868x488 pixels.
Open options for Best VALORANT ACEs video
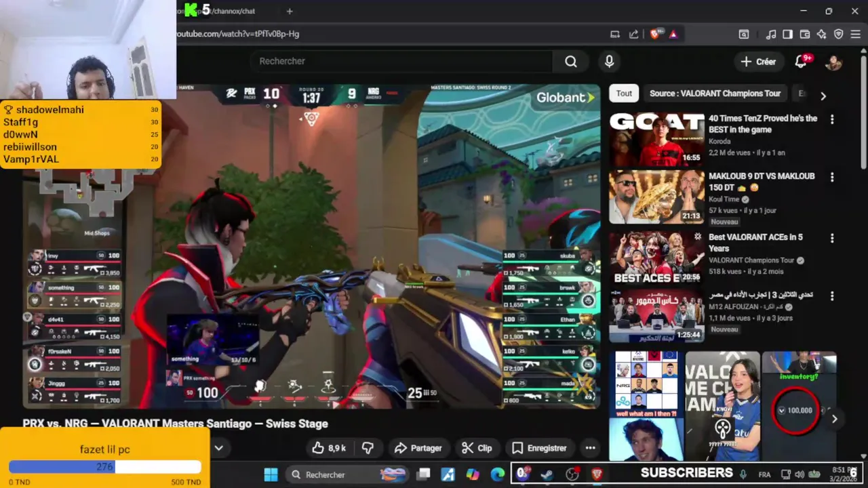[832, 239]
